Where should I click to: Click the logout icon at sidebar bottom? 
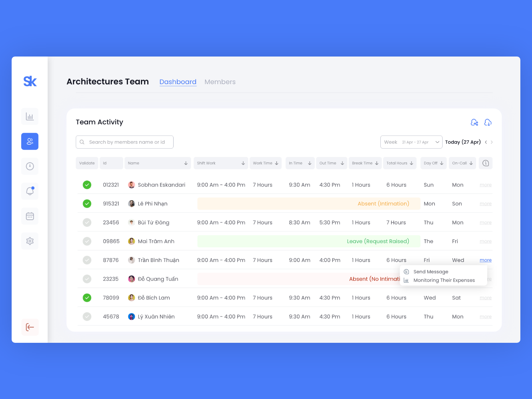coord(30,327)
